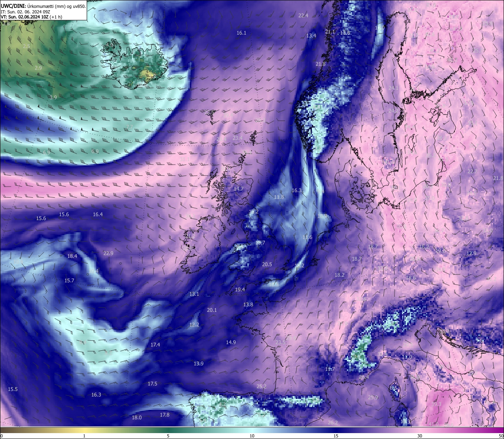Click the 16.1 map value
The height and width of the screenshot is (439, 504).
click(x=241, y=33)
